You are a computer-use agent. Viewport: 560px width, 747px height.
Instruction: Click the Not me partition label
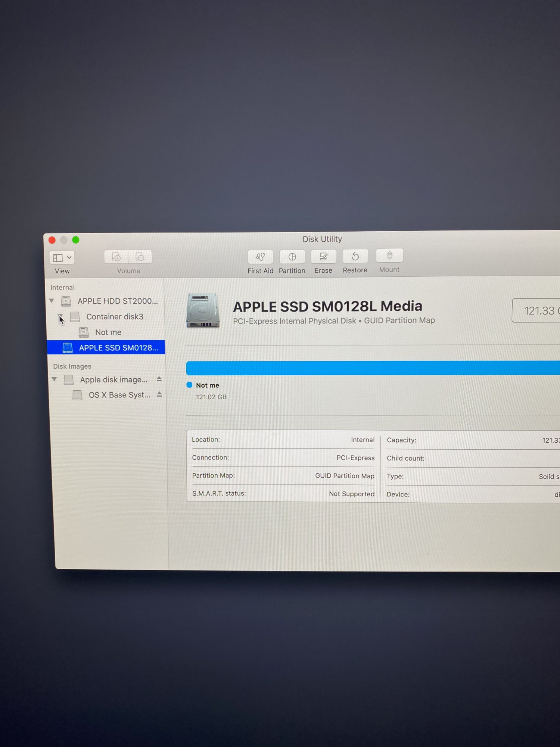[208, 385]
